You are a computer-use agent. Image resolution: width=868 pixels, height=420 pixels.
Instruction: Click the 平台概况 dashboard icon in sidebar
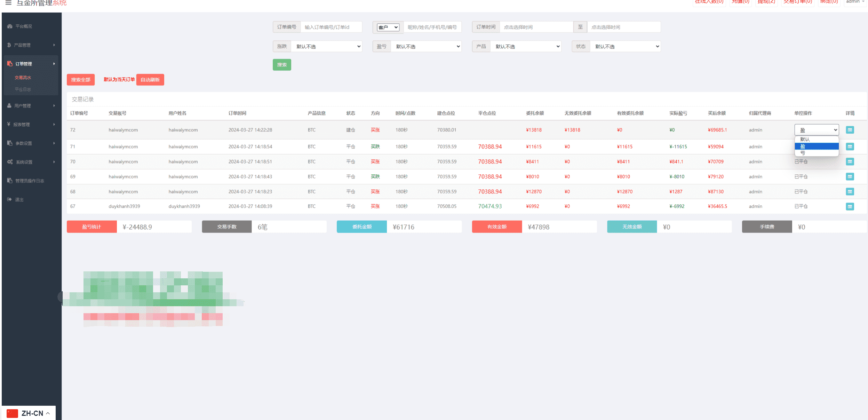[10, 26]
